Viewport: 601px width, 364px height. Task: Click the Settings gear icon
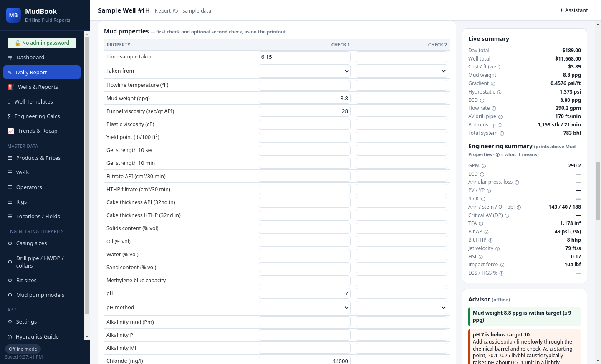pos(10,321)
